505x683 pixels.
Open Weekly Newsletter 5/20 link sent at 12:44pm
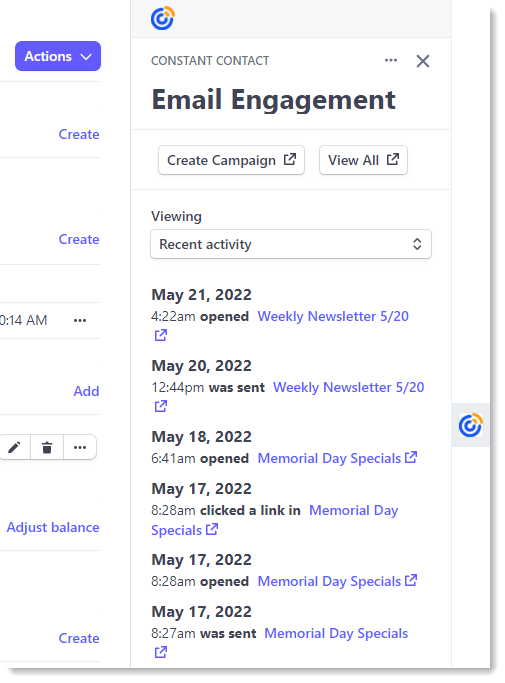[x=349, y=387]
